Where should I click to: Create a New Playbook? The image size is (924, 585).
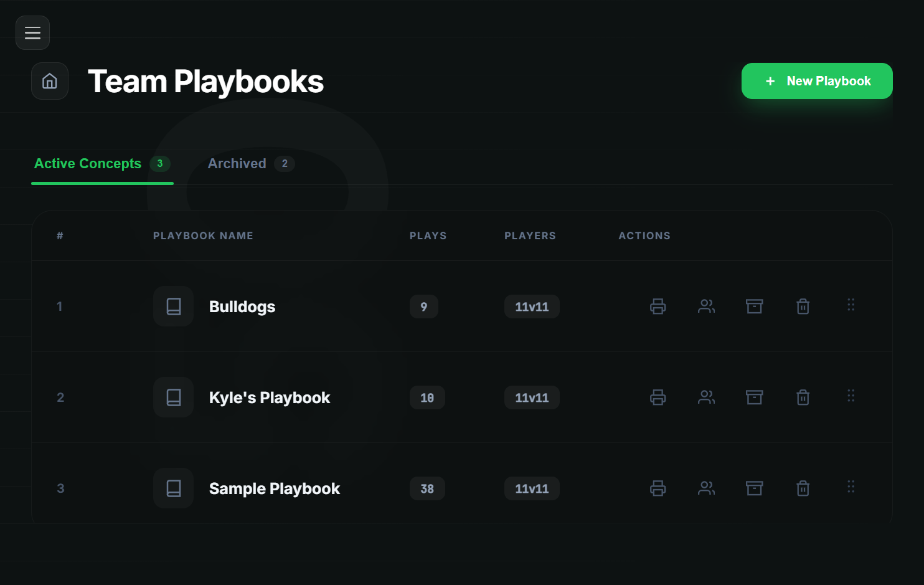coord(817,81)
